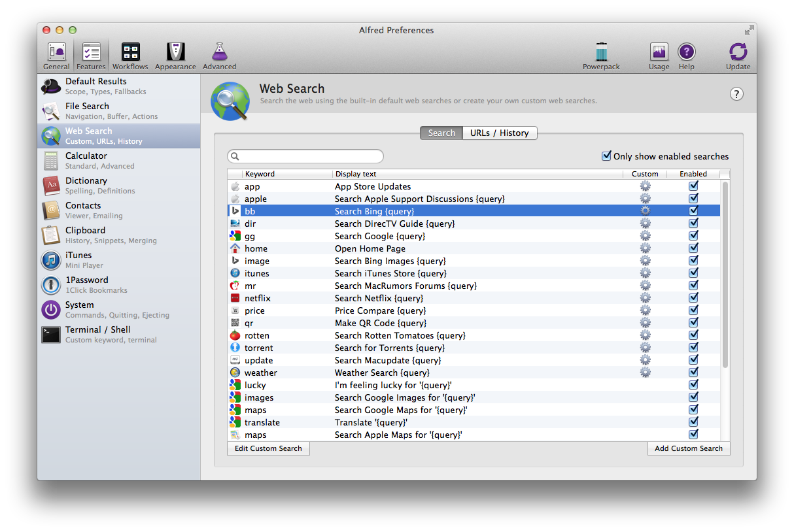Click the red Netflix icon in list

235,298
